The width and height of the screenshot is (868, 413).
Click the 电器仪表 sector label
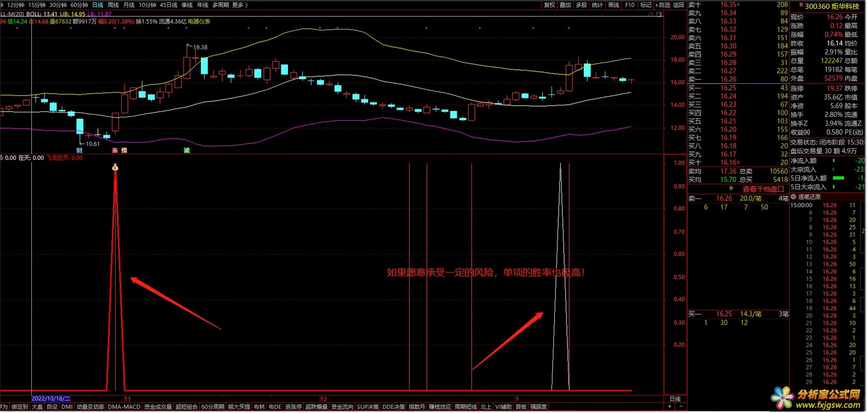coord(199,22)
